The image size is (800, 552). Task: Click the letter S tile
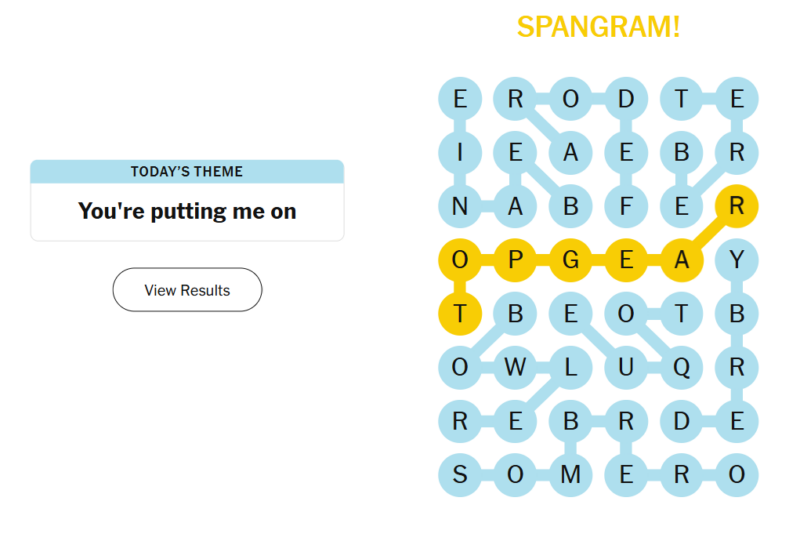[x=460, y=475]
